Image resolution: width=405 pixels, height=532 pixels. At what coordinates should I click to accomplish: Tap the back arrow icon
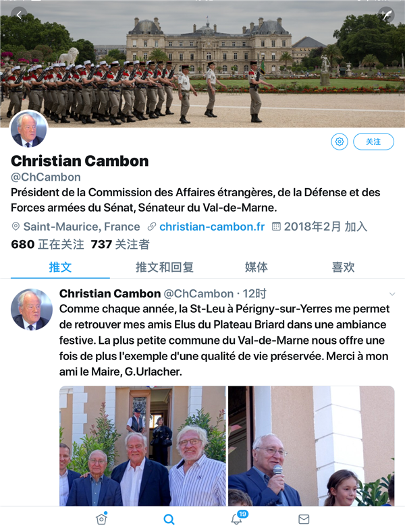19,15
